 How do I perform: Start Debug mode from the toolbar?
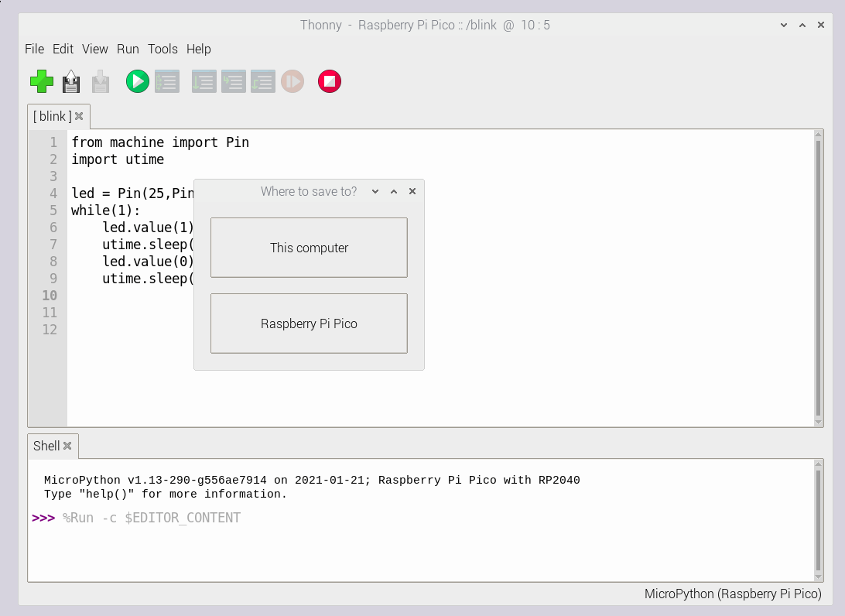(167, 81)
